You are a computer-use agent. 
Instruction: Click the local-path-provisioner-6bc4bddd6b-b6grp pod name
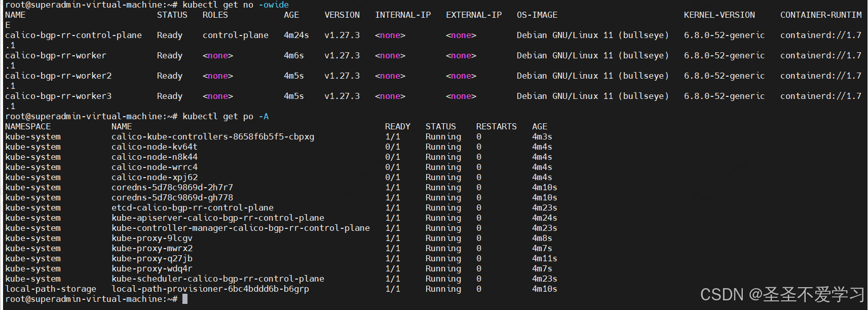point(210,289)
